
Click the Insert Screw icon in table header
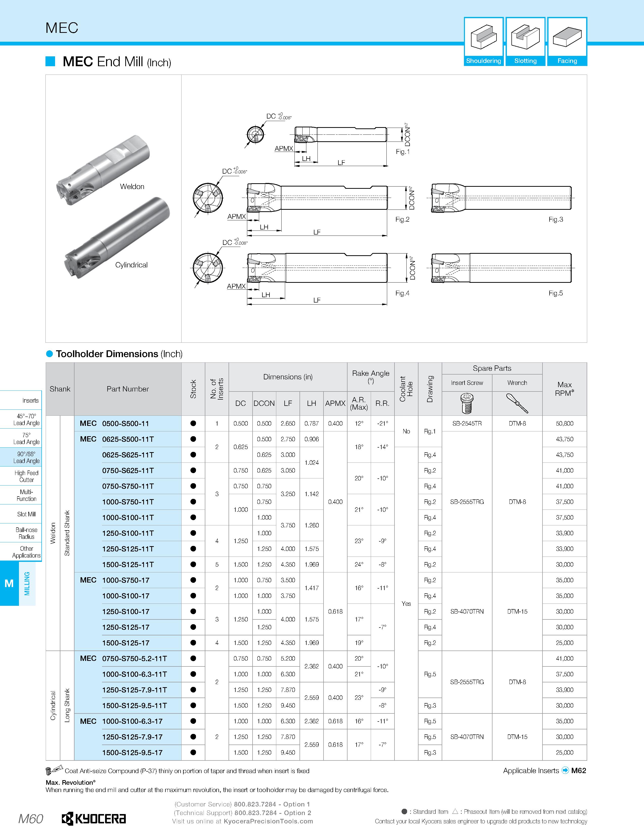pos(467,403)
